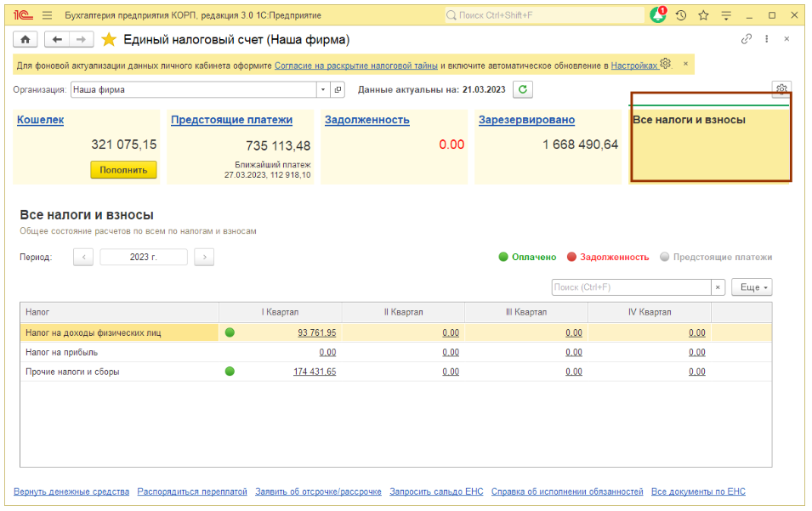The width and height of the screenshot is (812, 511).
Task: Open the Запросить сальдо ЕНС link
Action: 436,491
